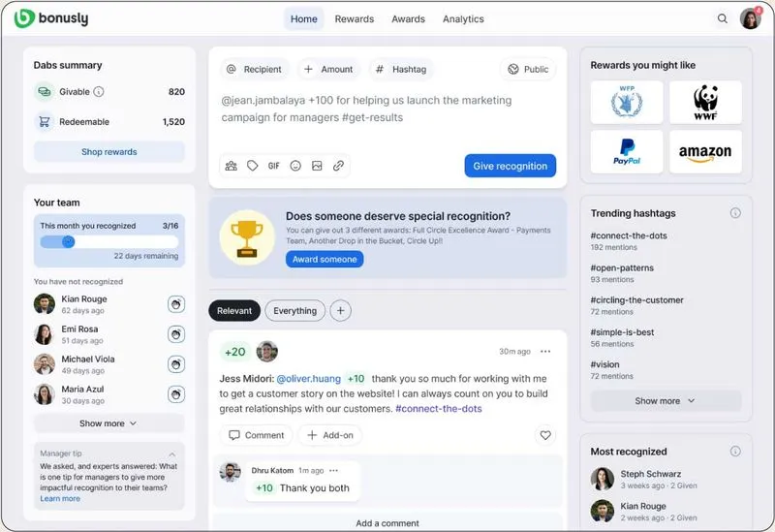Comment on Jess Midori's post

pos(256,435)
